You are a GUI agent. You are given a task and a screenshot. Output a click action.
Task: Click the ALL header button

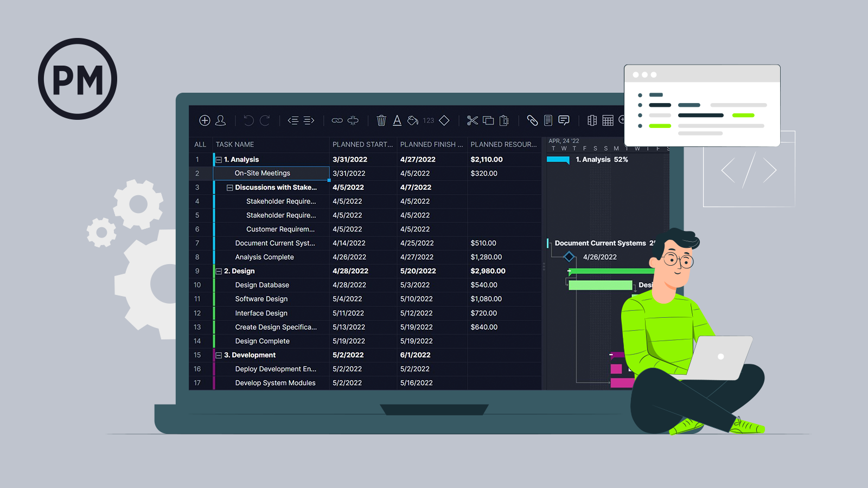(x=200, y=145)
